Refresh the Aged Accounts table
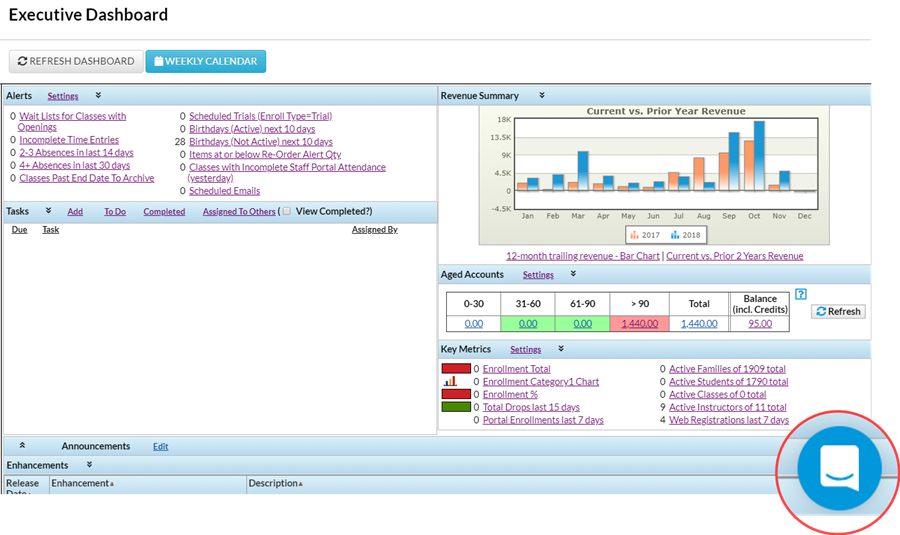The width and height of the screenshot is (900, 535). coord(838,311)
